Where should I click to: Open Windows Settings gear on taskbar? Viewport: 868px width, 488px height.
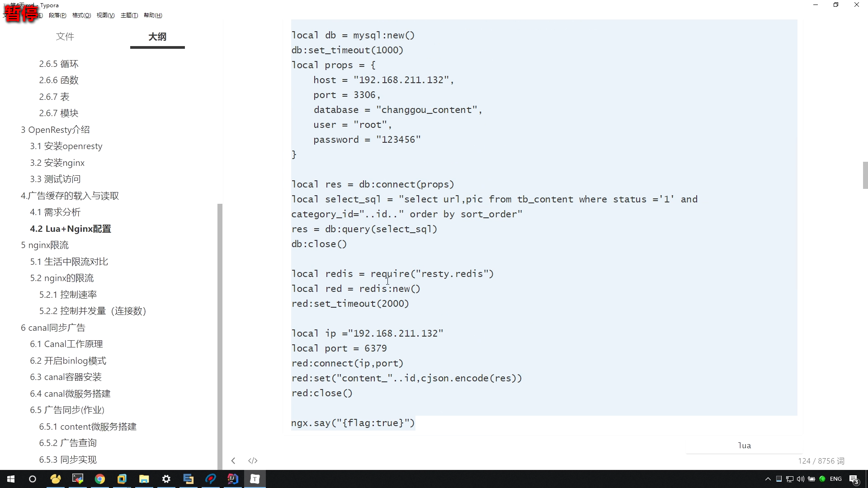(x=166, y=479)
